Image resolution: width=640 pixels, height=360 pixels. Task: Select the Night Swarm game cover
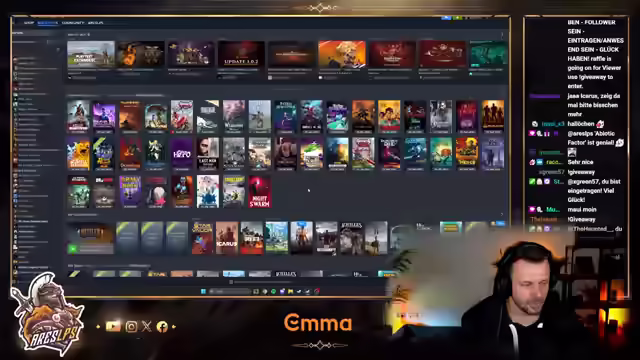260,191
